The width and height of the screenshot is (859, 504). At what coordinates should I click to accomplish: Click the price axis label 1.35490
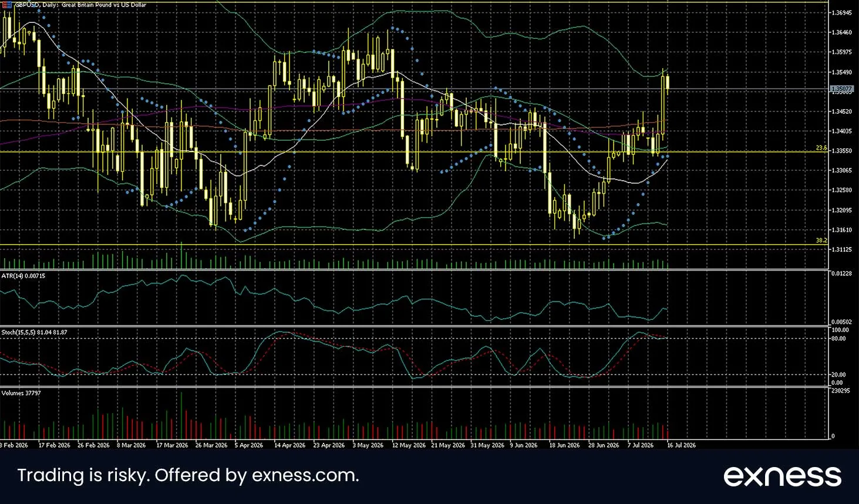[x=842, y=72]
